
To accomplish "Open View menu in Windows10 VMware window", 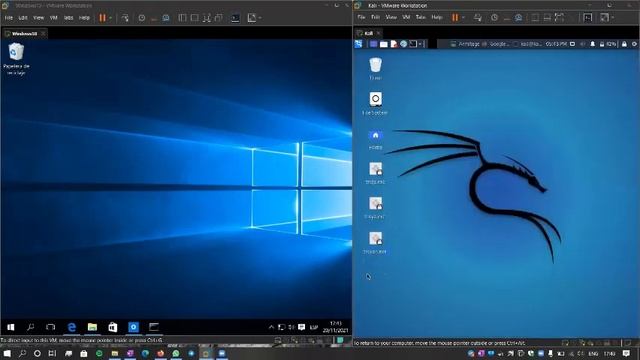I will tap(38, 18).
